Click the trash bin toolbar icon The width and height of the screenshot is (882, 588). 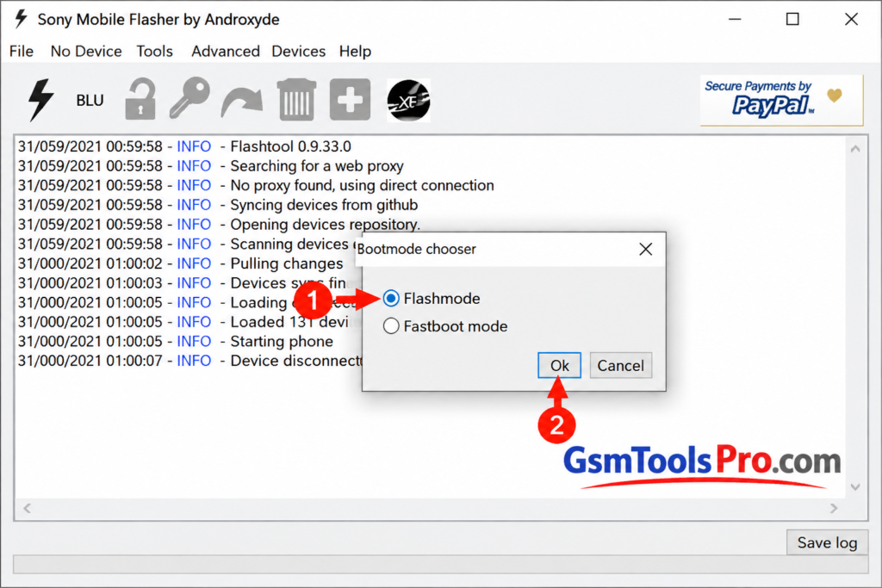(x=296, y=99)
